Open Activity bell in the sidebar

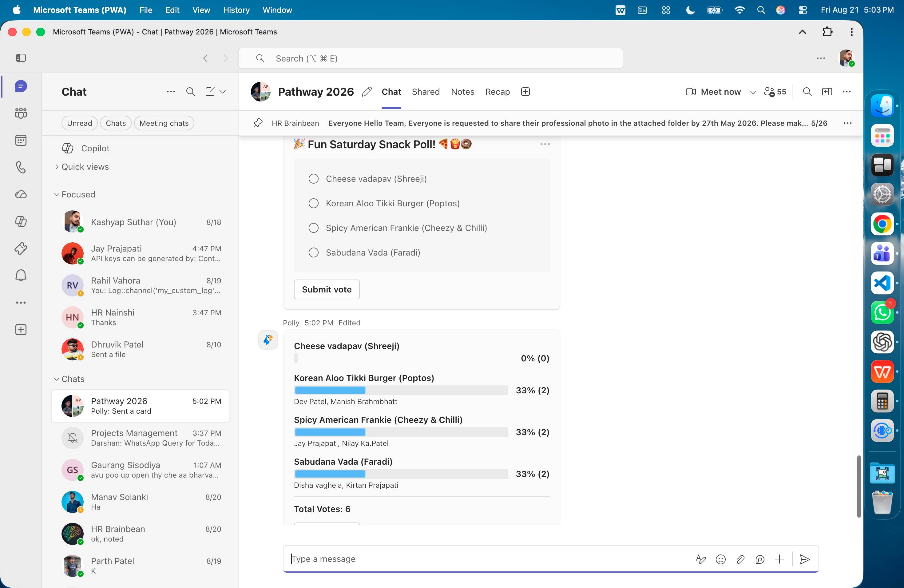[21, 275]
